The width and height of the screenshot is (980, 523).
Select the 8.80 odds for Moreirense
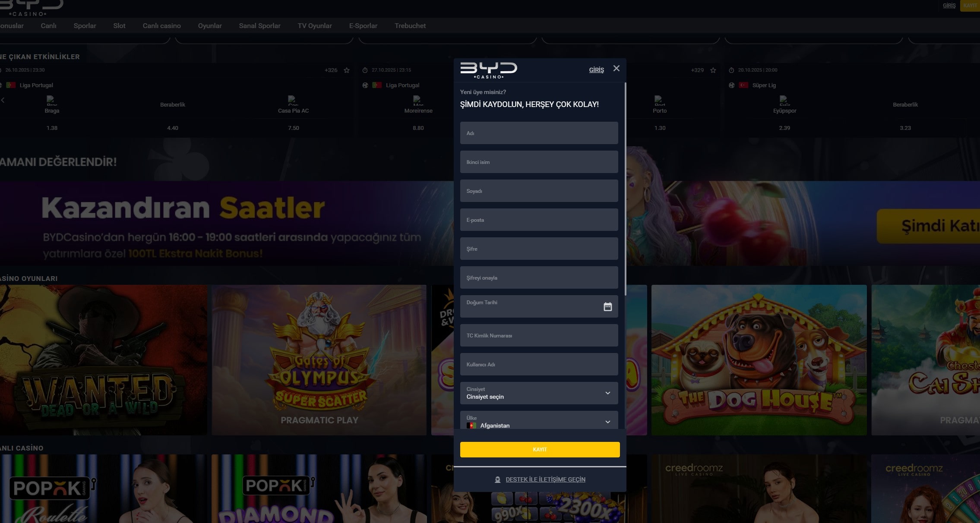pos(418,128)
